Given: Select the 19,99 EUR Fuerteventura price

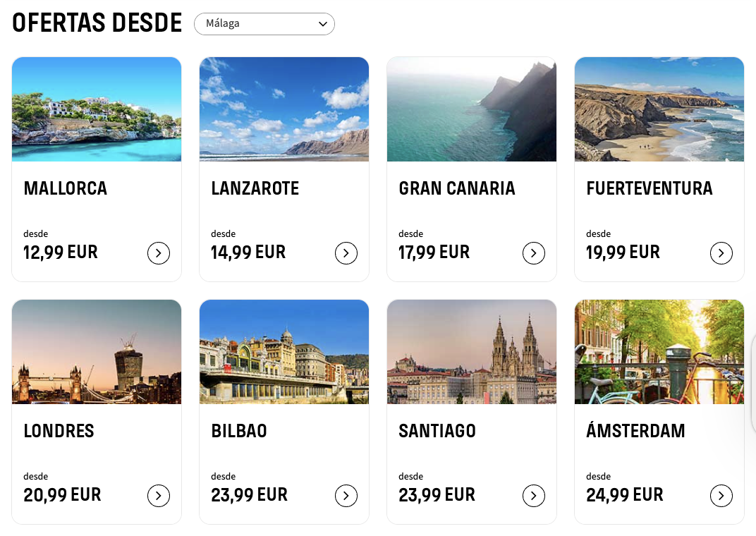Looking at the screenshot, I should (x=623, y=252).
